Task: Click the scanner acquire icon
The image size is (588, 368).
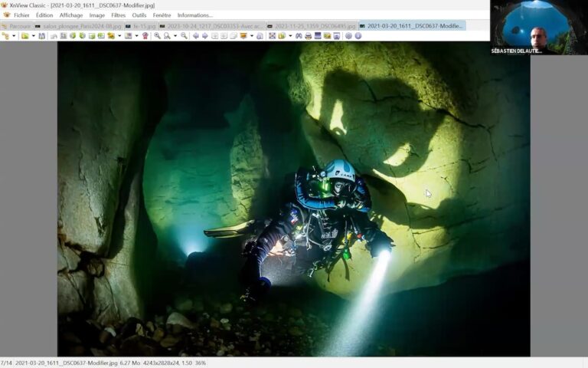Action: [x=54, y=36]
